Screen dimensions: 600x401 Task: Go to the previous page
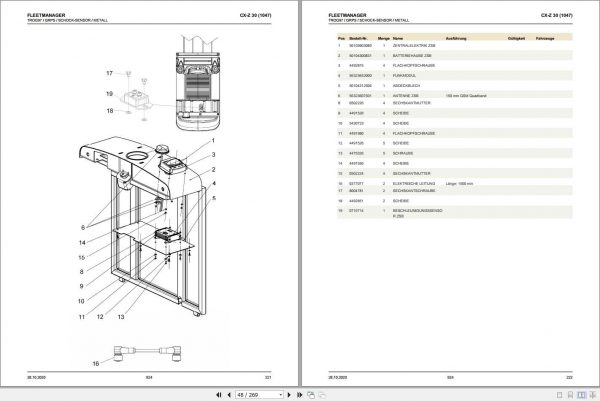click(229, 394)
